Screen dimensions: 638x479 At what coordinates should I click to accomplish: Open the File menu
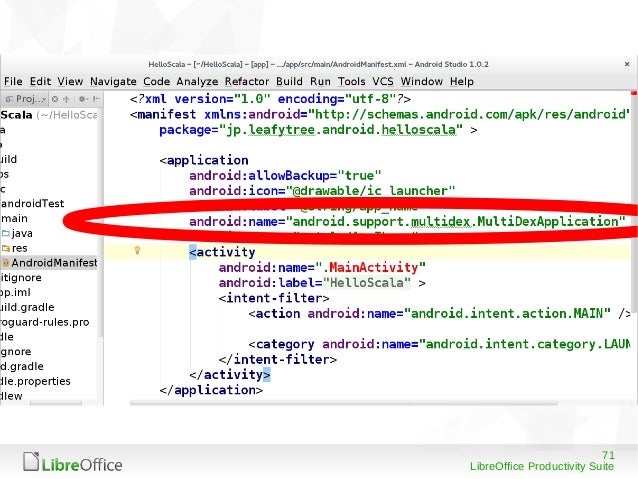(x=13, y=81)
